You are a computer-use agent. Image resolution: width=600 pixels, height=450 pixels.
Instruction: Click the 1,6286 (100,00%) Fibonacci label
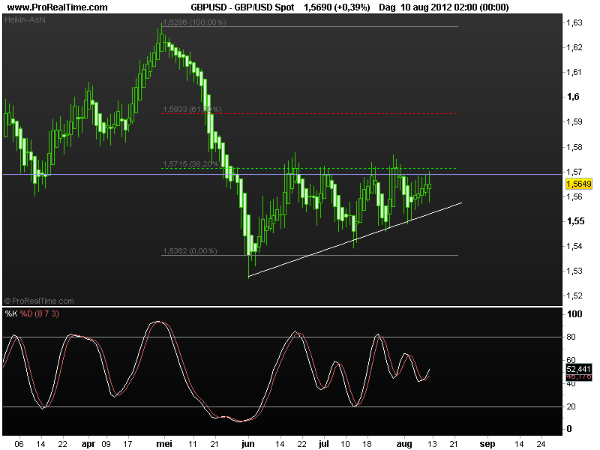point(195,22)
